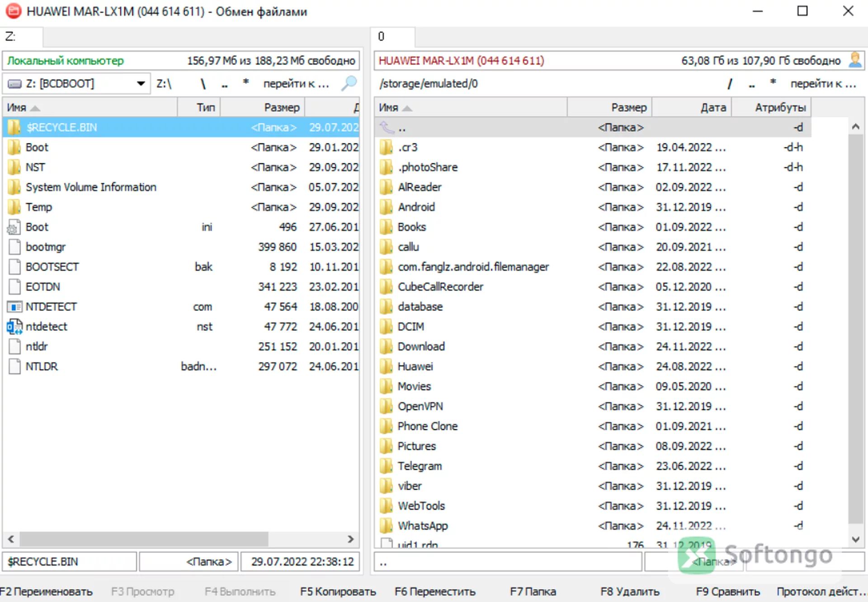Image resolution: width=868 pixels, height=602 pixels.
Task: Click the asterisk favorites icon in remote panel
Action: point(773,82)
